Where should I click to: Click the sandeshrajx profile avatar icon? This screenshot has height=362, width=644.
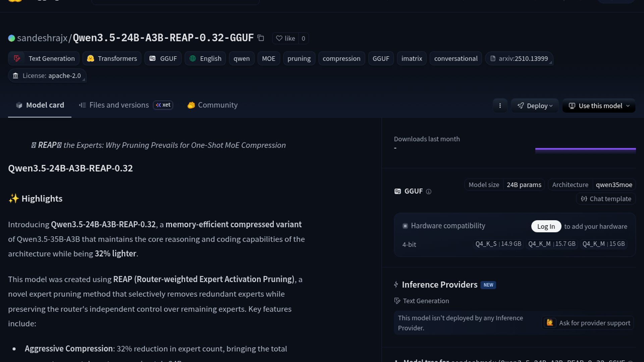click(11, 38)
